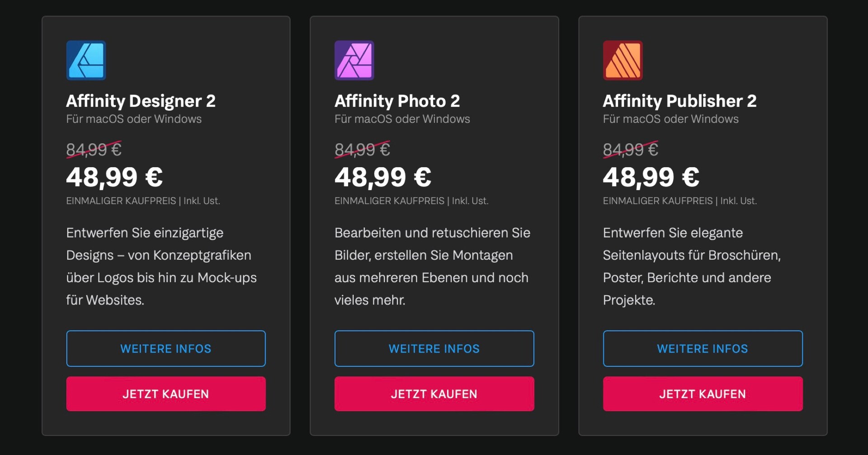Click the crossed-out 84,99 € Photo price
The height and width of the screenshot is (455, 868).
[x=363, y=149]
